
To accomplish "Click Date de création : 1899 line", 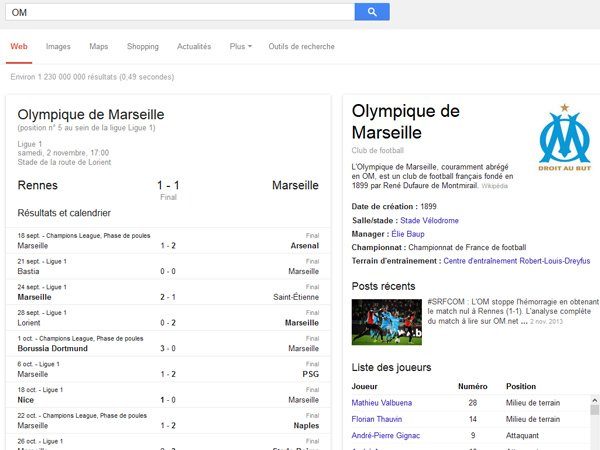I will click(x=394, y=207).
